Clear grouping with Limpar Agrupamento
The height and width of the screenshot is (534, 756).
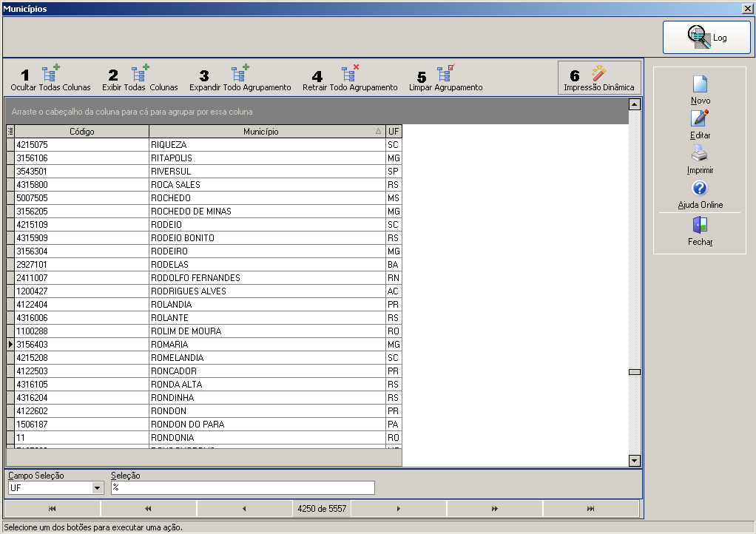tap(445, 73)
